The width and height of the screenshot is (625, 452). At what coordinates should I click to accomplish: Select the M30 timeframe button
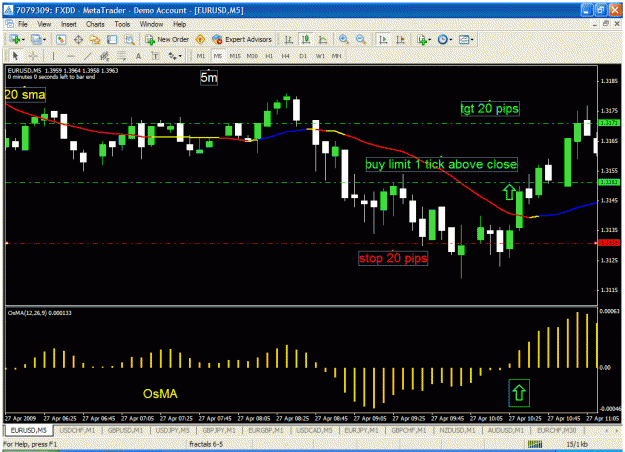click(252, 56)
